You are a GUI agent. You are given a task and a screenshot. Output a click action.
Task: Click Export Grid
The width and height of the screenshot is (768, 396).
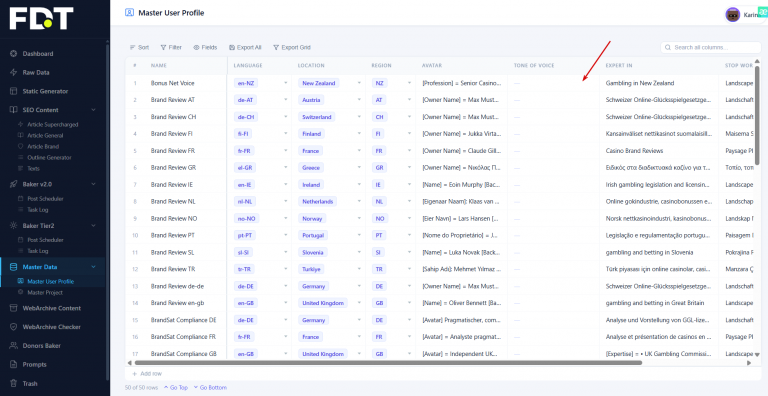(x=292, y=48)
